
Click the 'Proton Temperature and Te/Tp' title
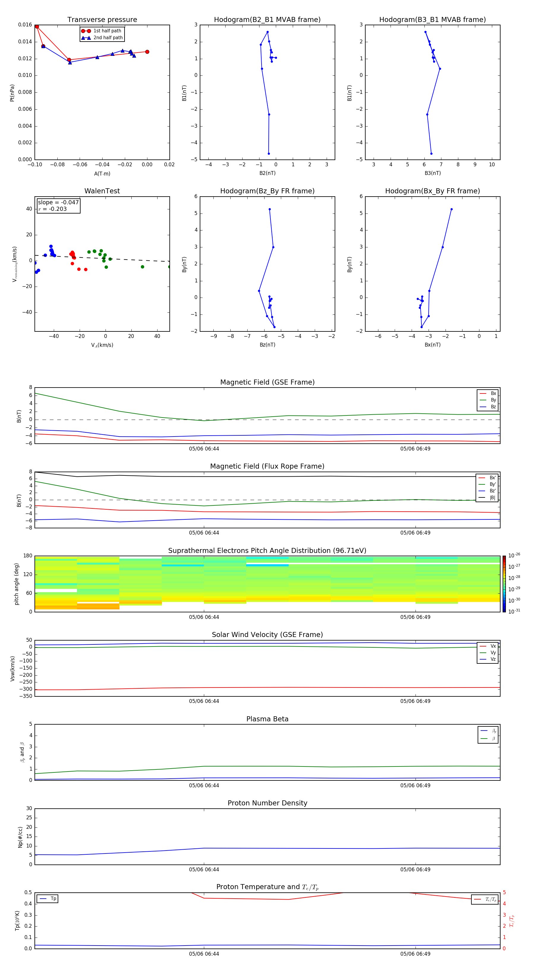pos(267,887)
